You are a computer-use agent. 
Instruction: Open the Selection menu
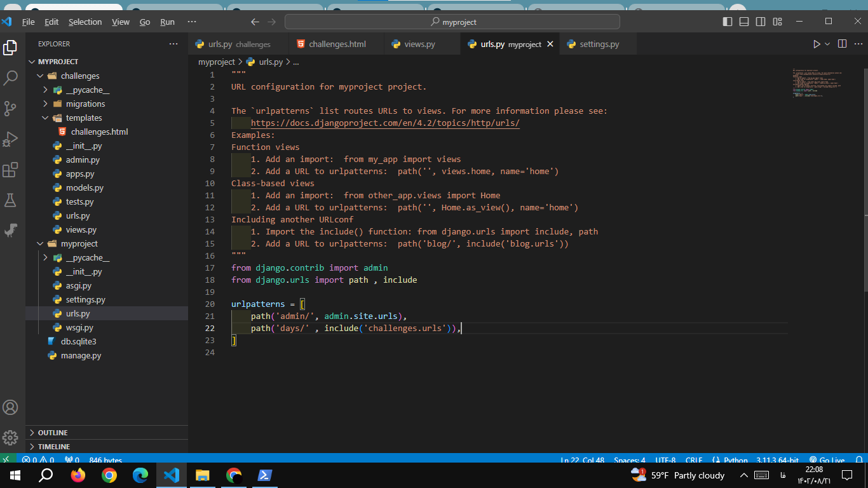[85, 22]
